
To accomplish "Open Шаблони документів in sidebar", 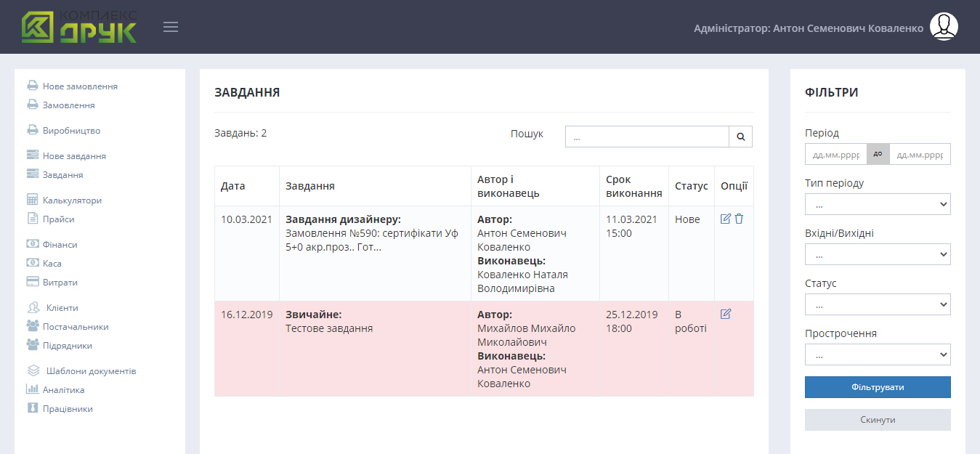I will [x=91, y=371].
